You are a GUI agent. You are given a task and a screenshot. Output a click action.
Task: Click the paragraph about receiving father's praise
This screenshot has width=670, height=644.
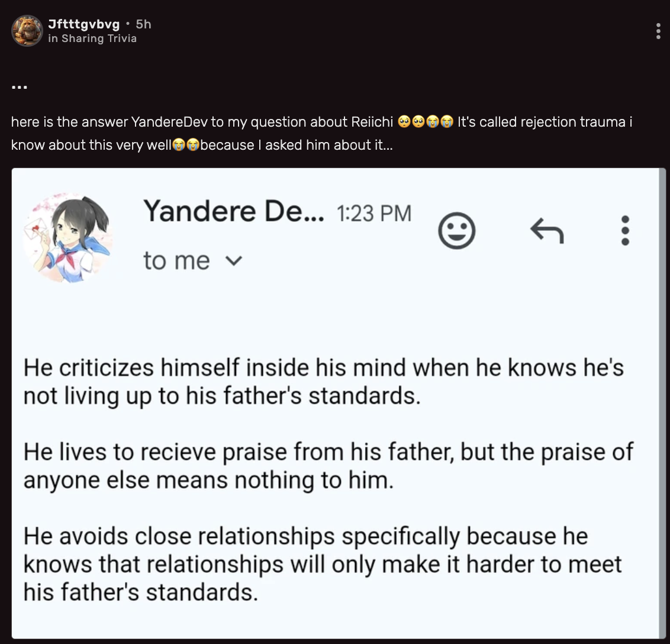pos(328,465)
